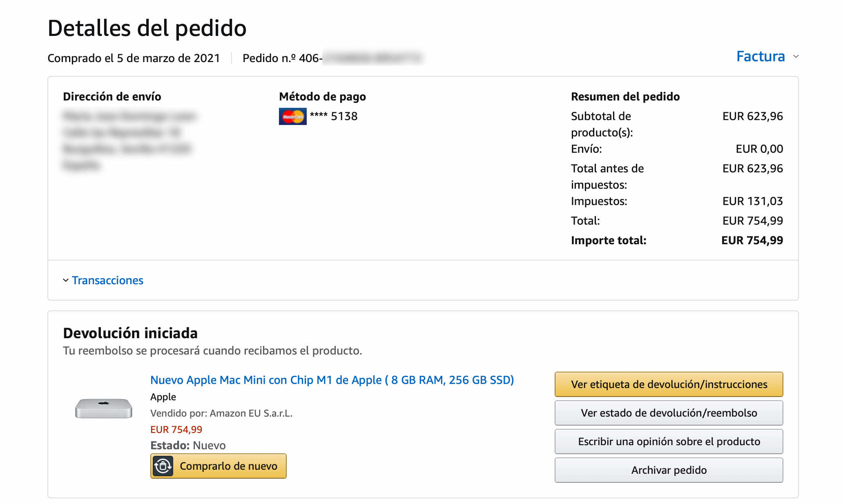Click the Mac Mini product thumbnail
Image resolution: width=843 pixels, height=504 pixels.
tap(104, 408)
